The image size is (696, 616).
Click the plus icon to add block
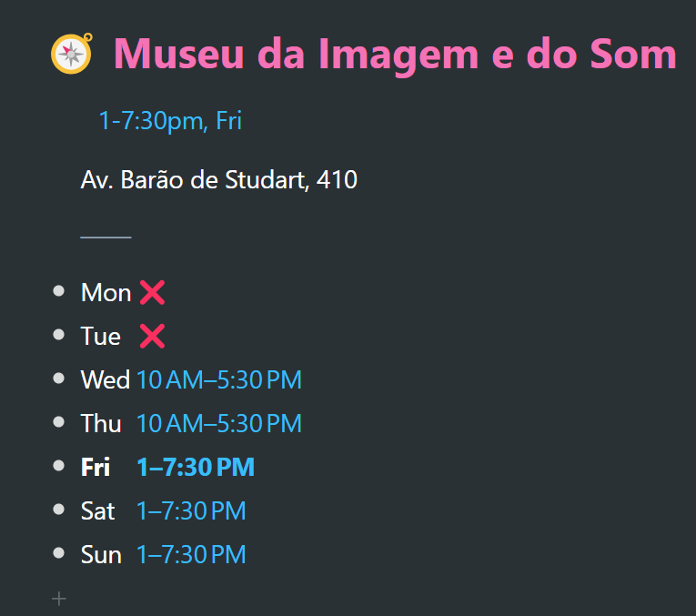coord(58,599)
